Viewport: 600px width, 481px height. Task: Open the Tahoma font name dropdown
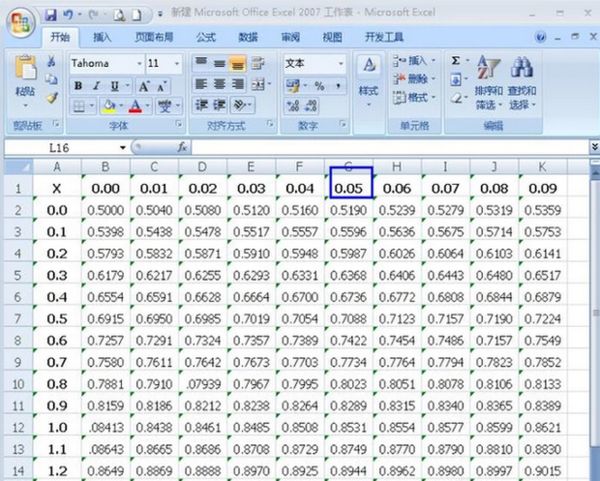coord(140,64)
